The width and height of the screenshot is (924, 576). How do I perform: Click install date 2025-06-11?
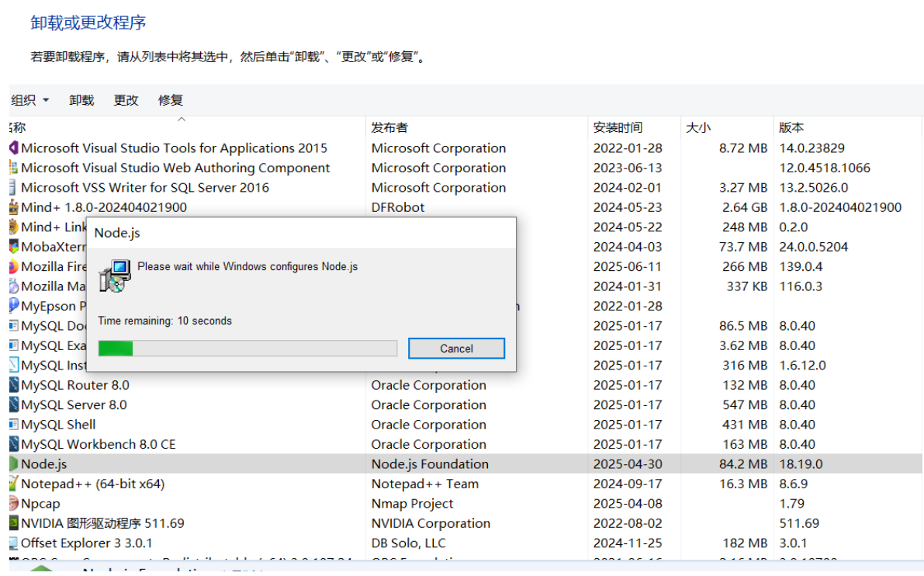(627, 266)
